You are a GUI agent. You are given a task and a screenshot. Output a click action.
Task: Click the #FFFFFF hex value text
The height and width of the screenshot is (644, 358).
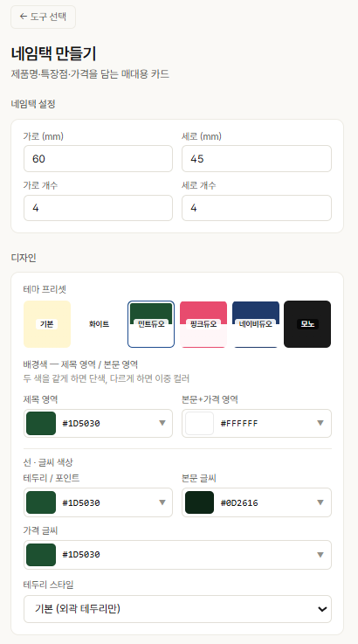[239, 424]
